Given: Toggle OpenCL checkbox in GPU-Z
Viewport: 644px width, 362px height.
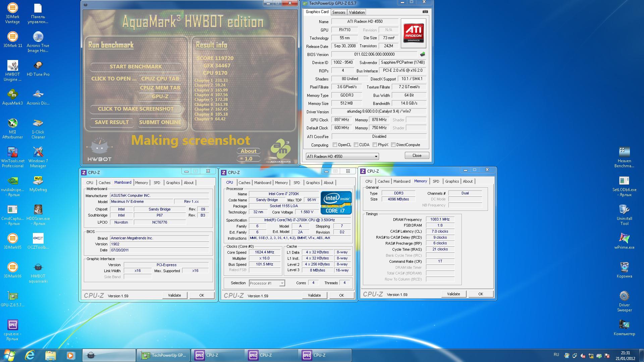Looking at the screenshot, I should point(335,145).
